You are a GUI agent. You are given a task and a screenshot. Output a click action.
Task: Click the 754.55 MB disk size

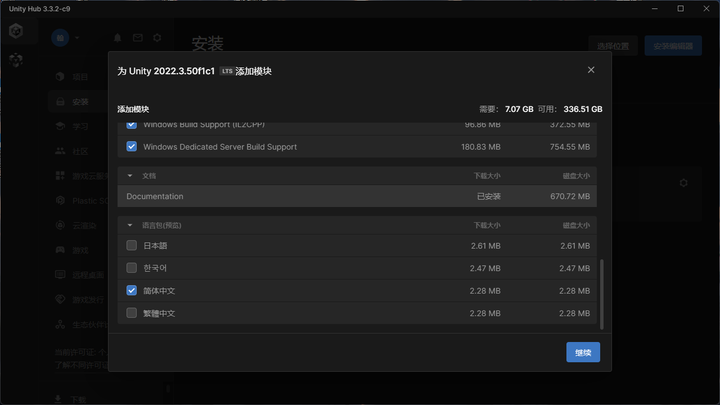click(x=570, y=147)
